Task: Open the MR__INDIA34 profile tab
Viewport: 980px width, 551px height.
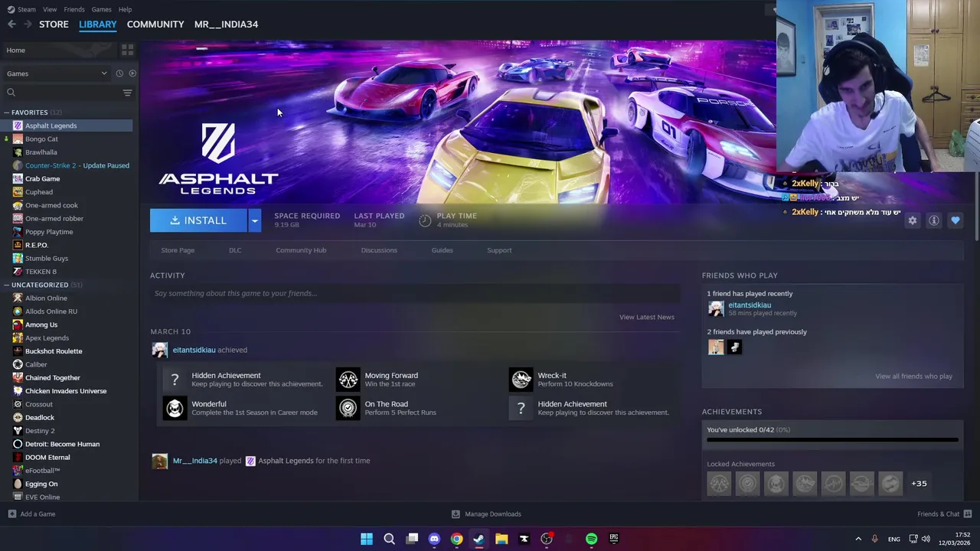Action: tap(226, 24)
